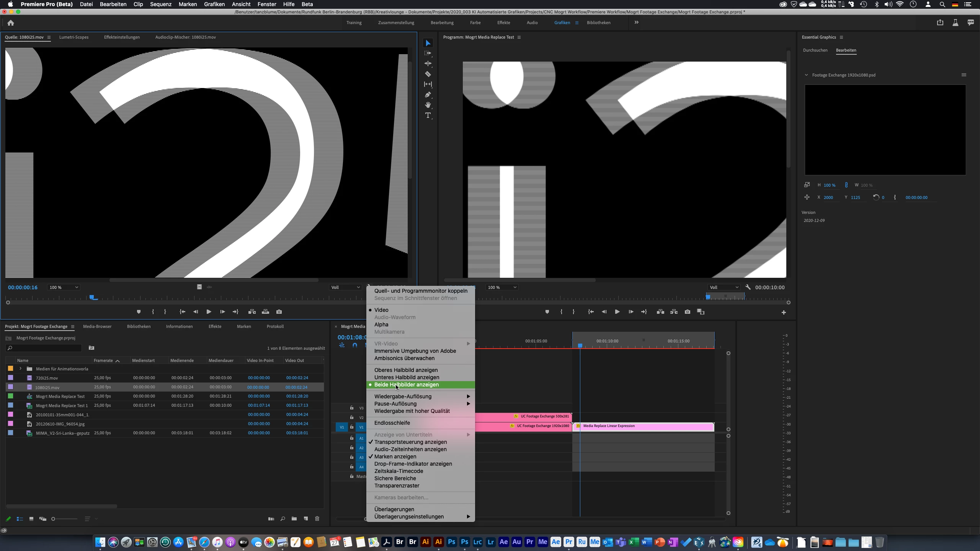980x551 pixels.
Task: Select Oberes Halbbild anzeigen option
Action: click(x=406, y=370)
